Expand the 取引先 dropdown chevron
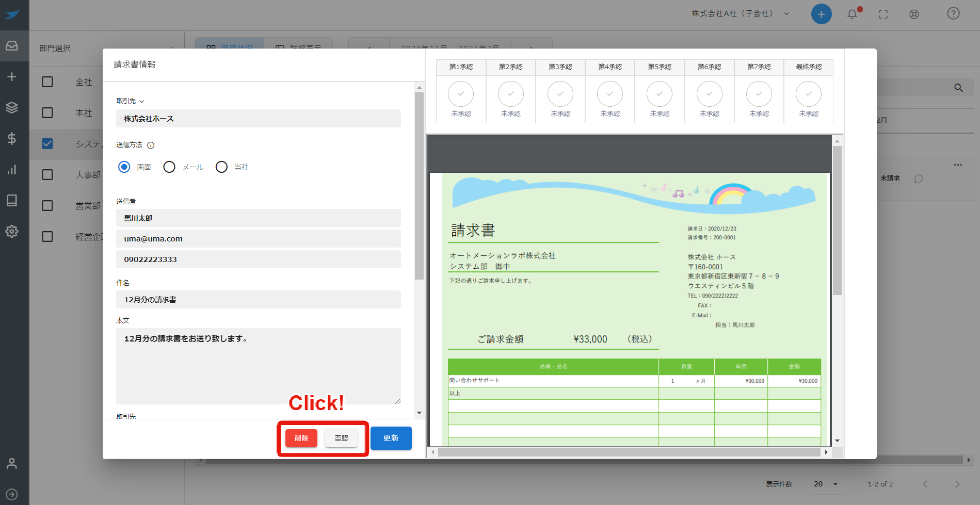The height and width of the screenshot is (505, 980). pyautogui.click(x=142, y=102)
